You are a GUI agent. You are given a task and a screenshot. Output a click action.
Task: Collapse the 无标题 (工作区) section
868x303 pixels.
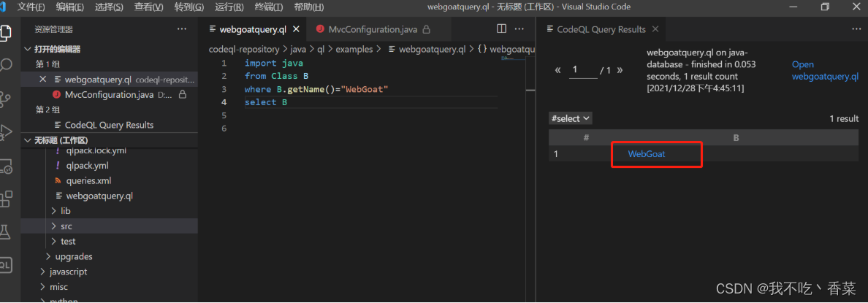[61, 140]
